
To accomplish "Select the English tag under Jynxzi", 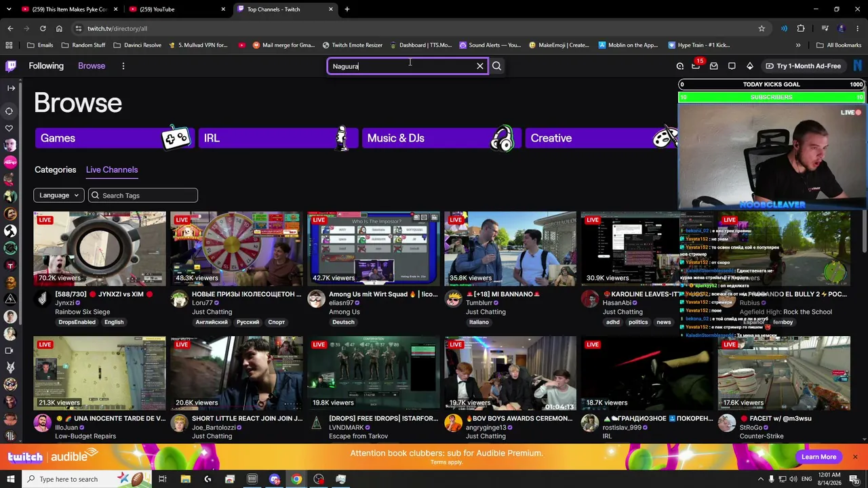I will (x=114, y=322).
